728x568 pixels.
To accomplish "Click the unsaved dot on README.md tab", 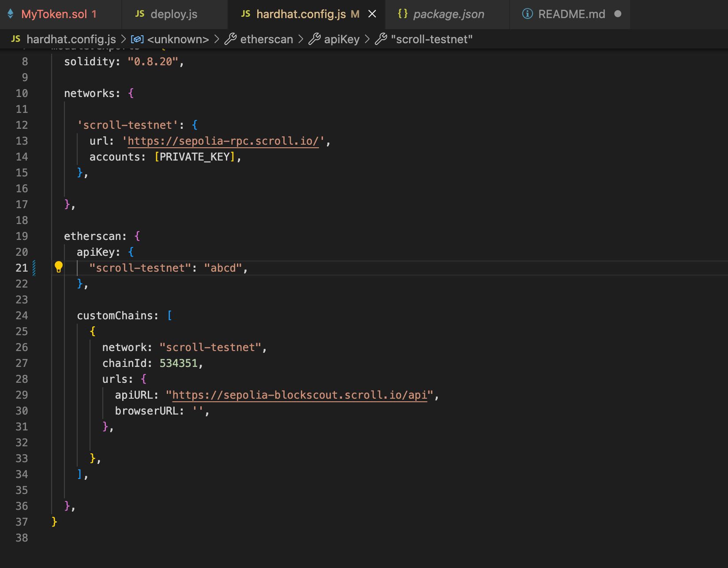I will coord(618,14).
